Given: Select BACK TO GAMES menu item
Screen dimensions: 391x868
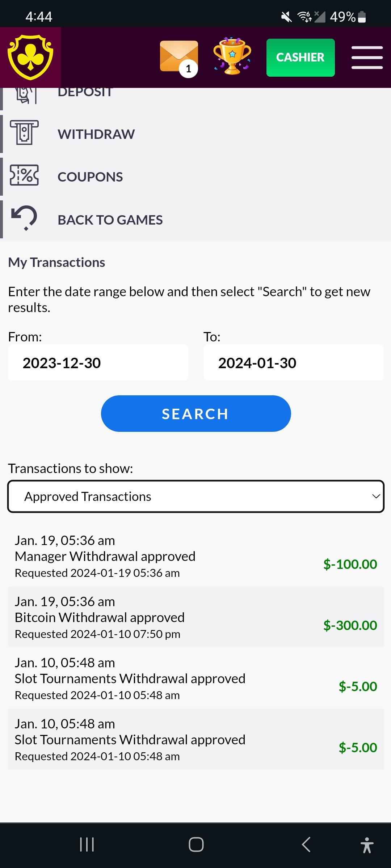Looking at the screenshot, I should point(110,220).
